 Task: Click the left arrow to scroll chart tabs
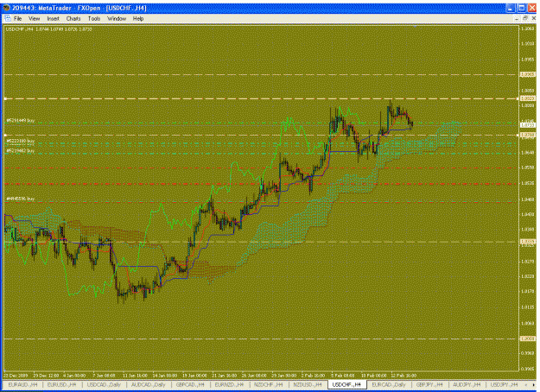pyautogui.click(x=526, y=384)
